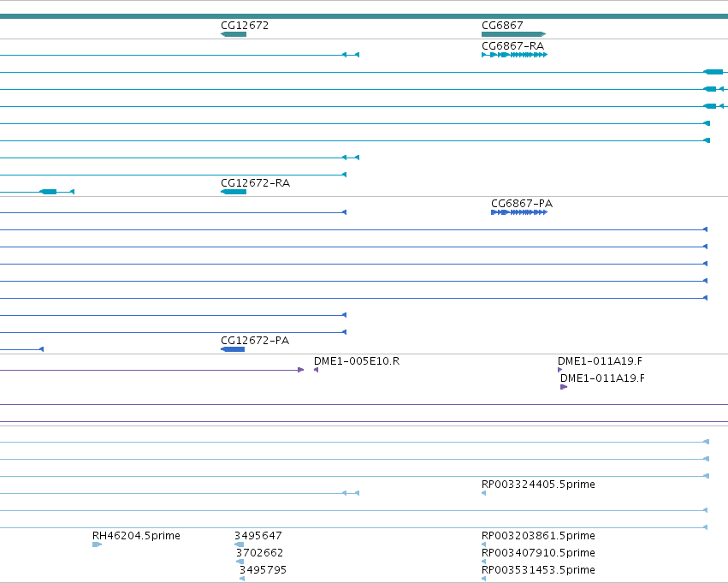Select the CG6867-PA protein label
The image size is (728, 583).
click(522, 204)
